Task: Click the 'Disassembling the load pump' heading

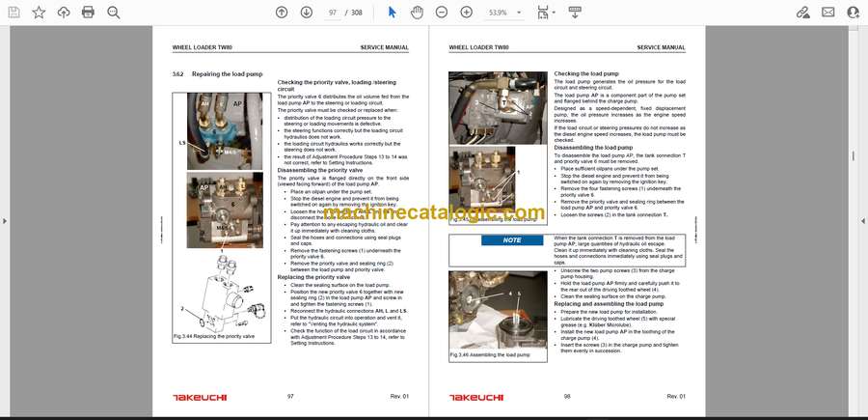Action: tap(593, 148)
